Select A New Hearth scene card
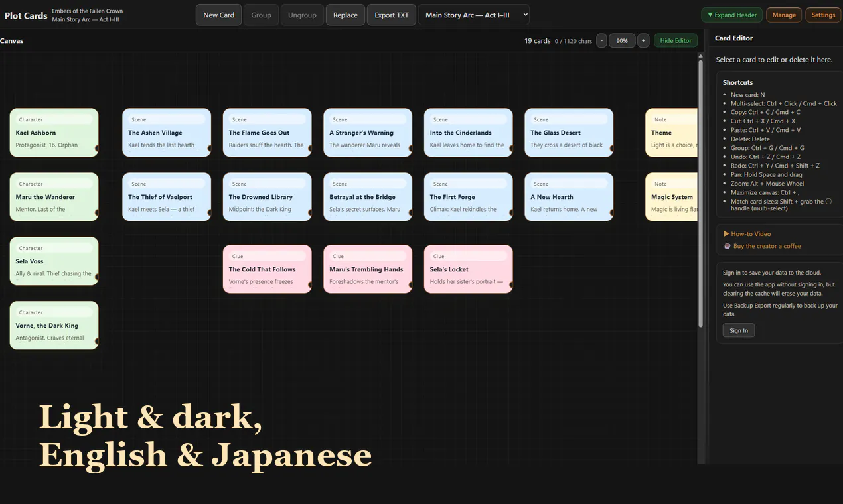 point(569,197)
